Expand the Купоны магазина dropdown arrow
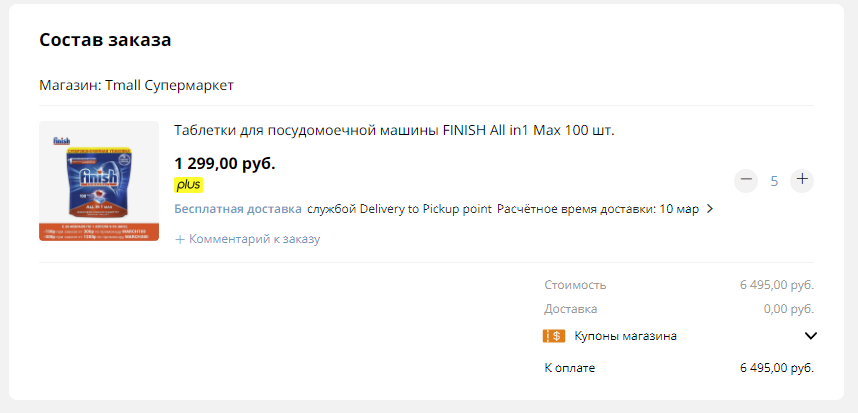 (x=810, y=336)
